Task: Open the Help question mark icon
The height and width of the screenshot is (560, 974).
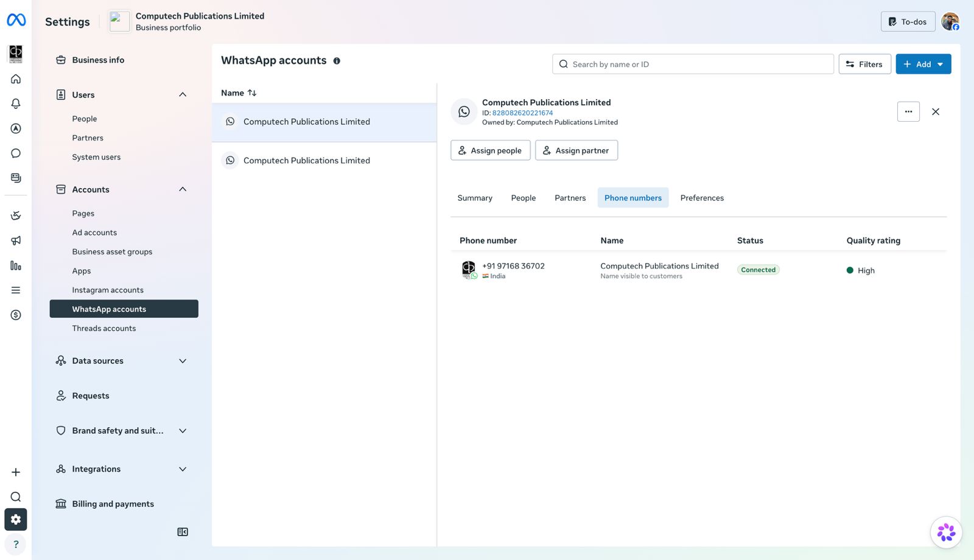Action: coord(16,544)
